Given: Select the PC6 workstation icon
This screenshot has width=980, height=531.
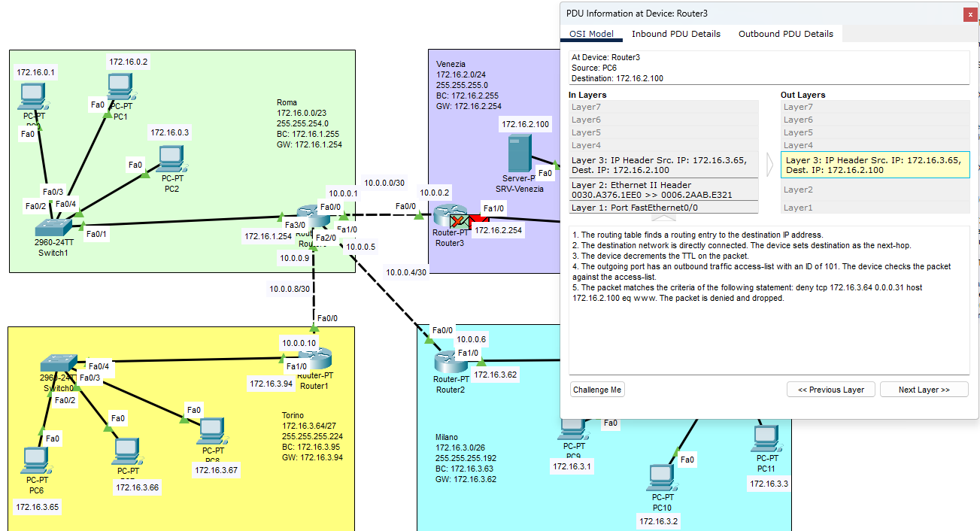Looking at the screenshot, I should [x=36, y=460].
